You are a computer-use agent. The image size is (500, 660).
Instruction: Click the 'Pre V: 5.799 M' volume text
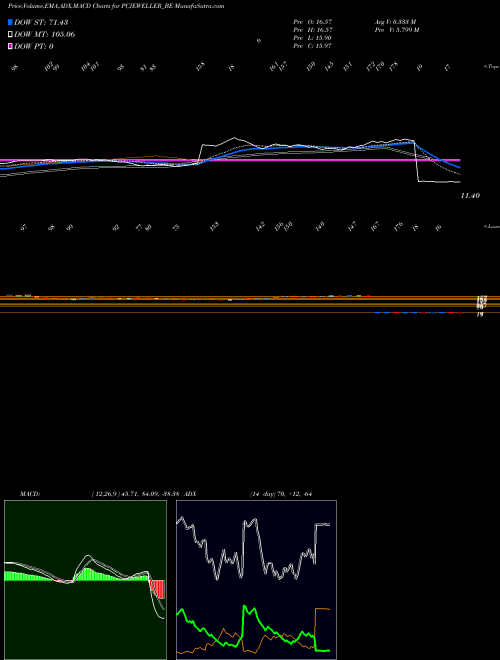click(398, 30)
